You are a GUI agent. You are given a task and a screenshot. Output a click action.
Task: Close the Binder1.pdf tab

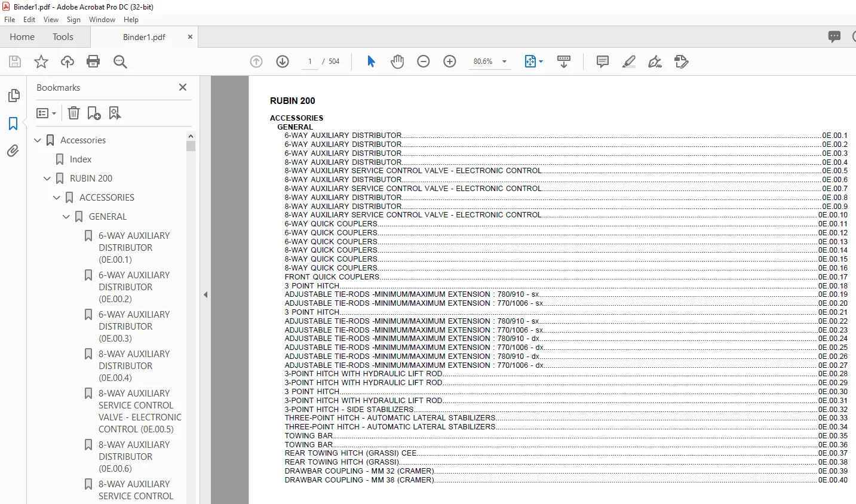click(190, 37)
